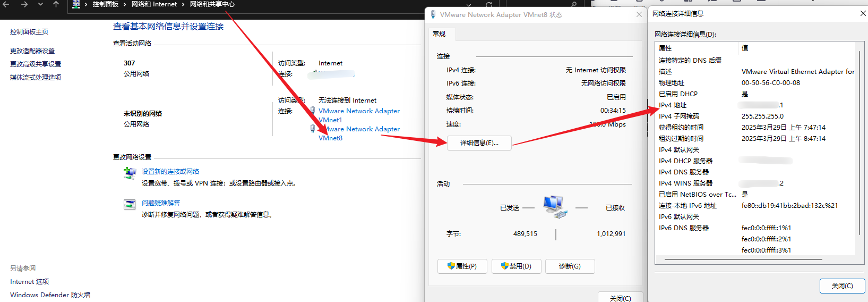Screen dimensions: 868x302
Task: Click the 属性 column header
Action: [x=697, y=48]
